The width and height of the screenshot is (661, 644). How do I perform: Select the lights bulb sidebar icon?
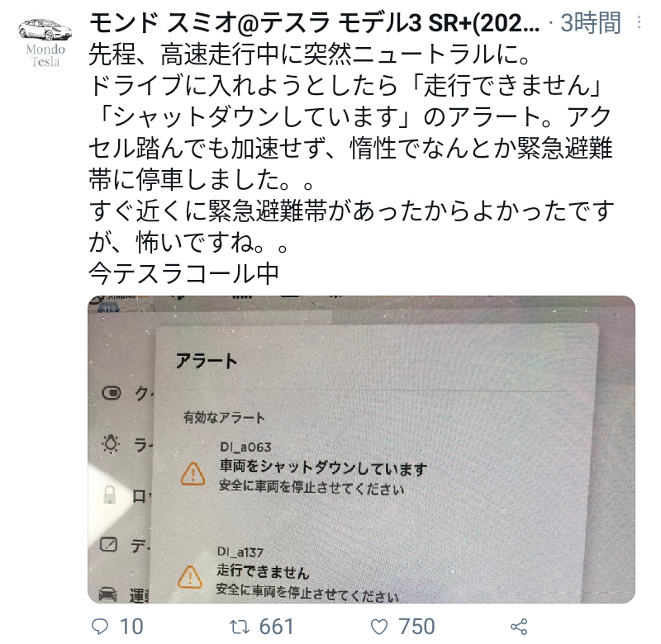coord(111,444)
